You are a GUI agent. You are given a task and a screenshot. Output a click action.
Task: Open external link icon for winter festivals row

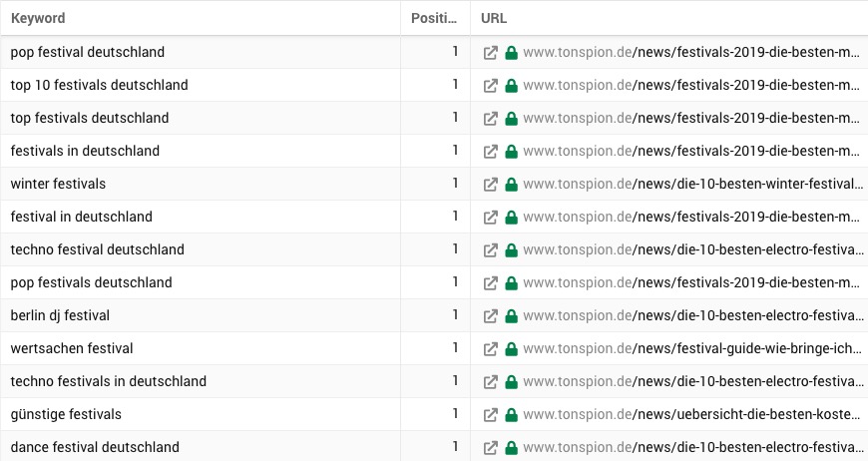pos(491,185)
